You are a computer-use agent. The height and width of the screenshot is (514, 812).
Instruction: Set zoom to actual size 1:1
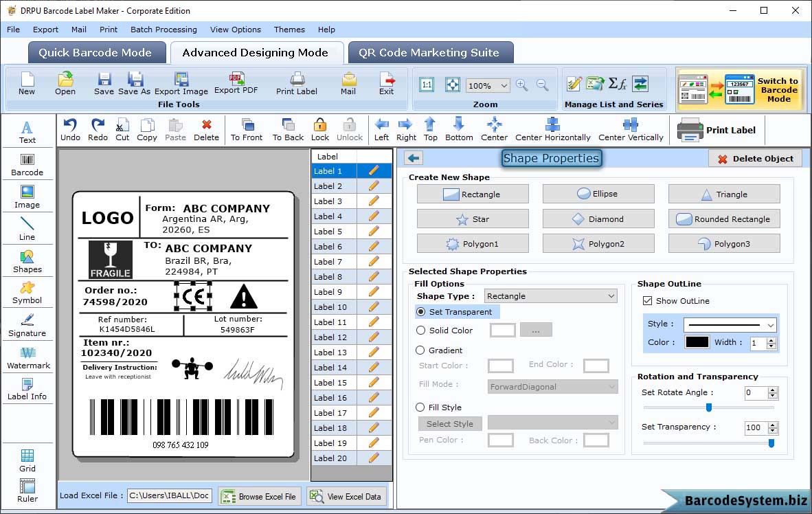pos(427,85)
